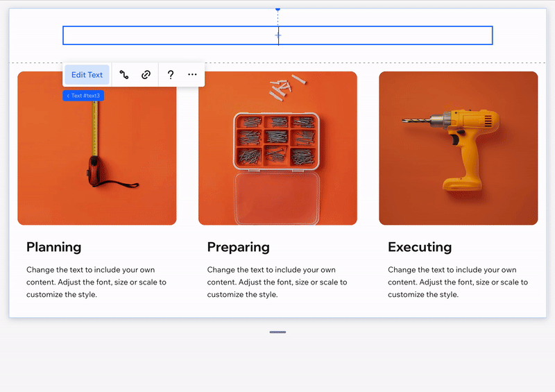
Task: Open help question mark icon
Action: pos(171,75)
